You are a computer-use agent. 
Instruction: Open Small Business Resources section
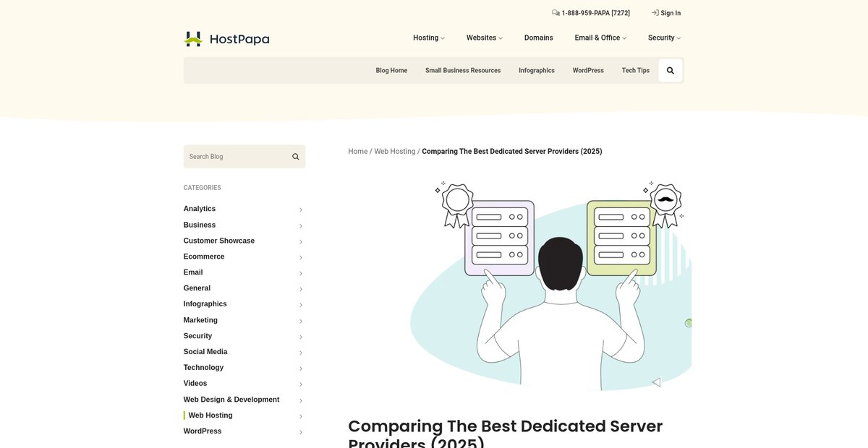point(463,71)
